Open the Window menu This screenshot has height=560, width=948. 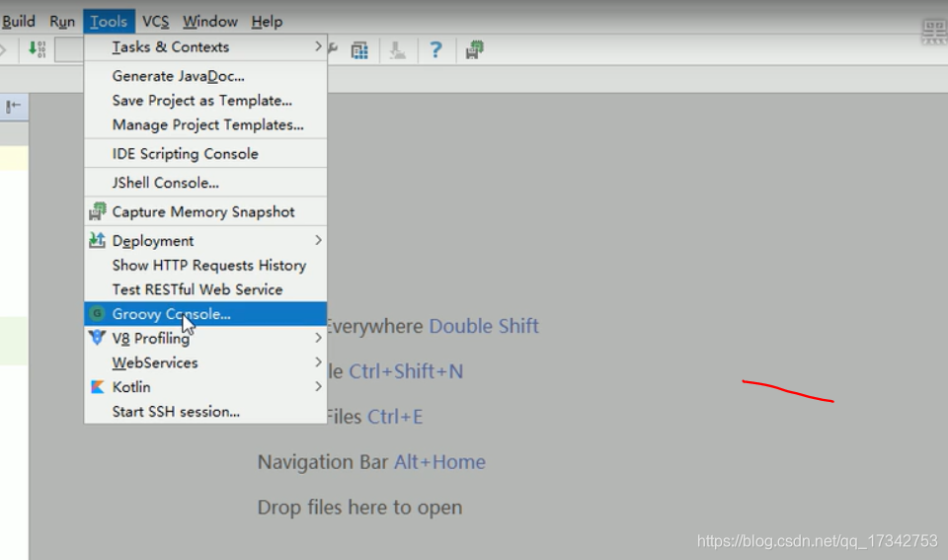tap(209, 22)
